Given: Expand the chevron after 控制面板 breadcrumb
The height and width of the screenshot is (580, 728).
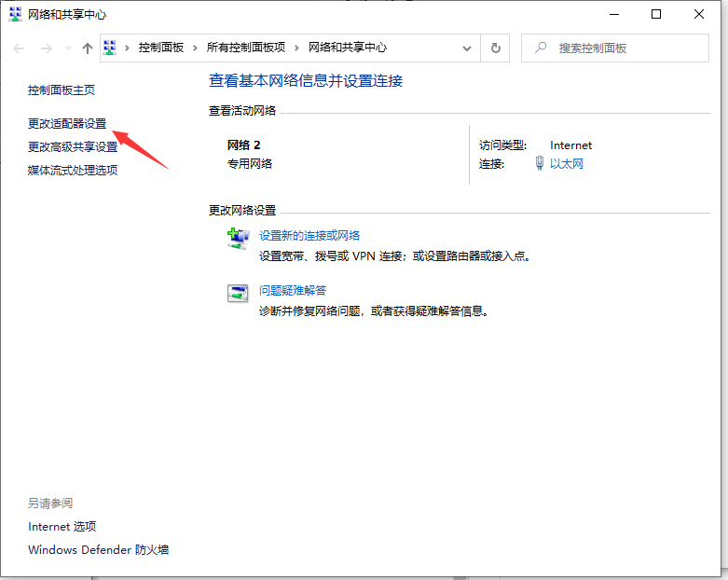Looking at the screenshot, I should pyautogui.click(x=195, y=48).
